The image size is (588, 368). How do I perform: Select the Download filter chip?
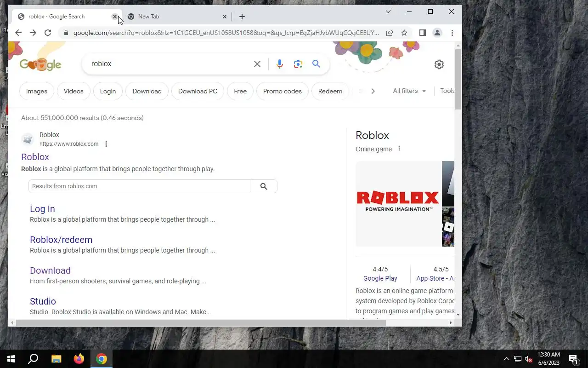pos(147,91)
